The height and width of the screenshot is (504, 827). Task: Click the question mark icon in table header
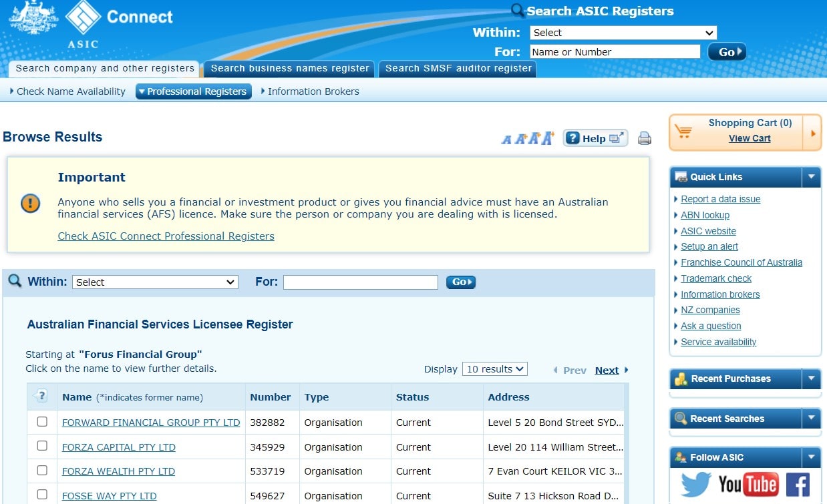click(x=41, y=396)
